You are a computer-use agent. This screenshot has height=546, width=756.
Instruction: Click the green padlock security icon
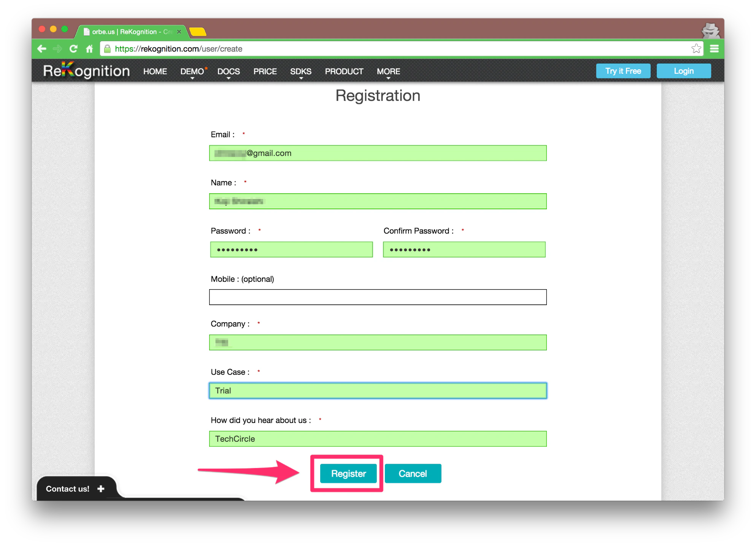(108, 49)
